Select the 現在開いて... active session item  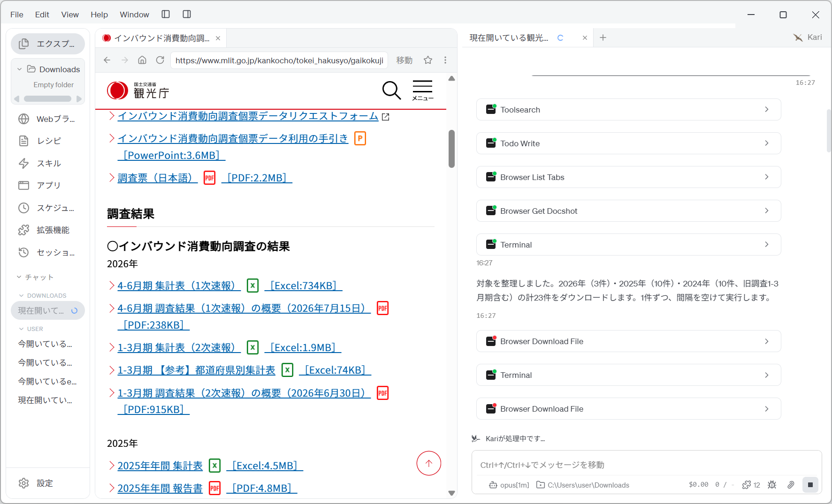(48, 310)
